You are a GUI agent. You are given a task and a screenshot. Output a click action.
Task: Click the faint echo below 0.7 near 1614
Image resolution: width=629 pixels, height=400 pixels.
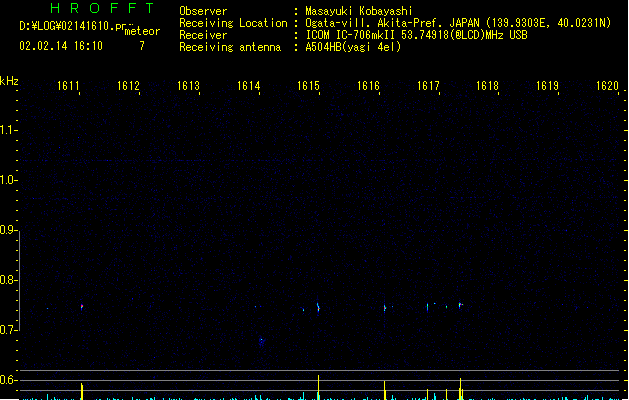[x=262, y=341]
